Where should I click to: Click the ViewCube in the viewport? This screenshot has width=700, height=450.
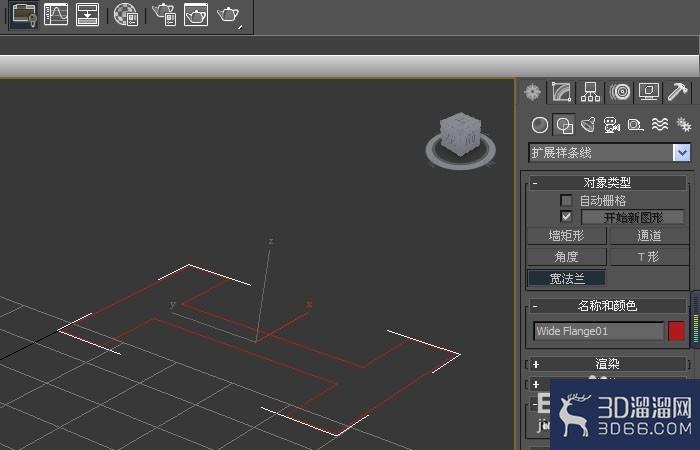460,132
